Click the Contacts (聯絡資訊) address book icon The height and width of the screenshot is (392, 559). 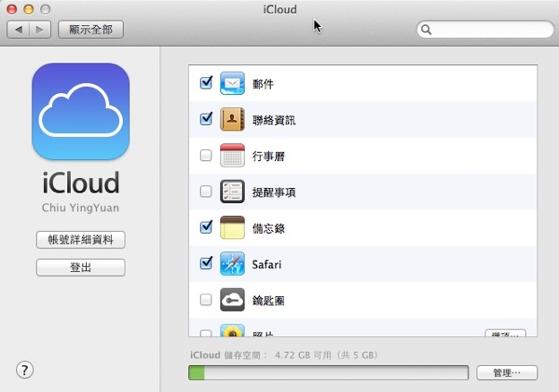point(232,119)
